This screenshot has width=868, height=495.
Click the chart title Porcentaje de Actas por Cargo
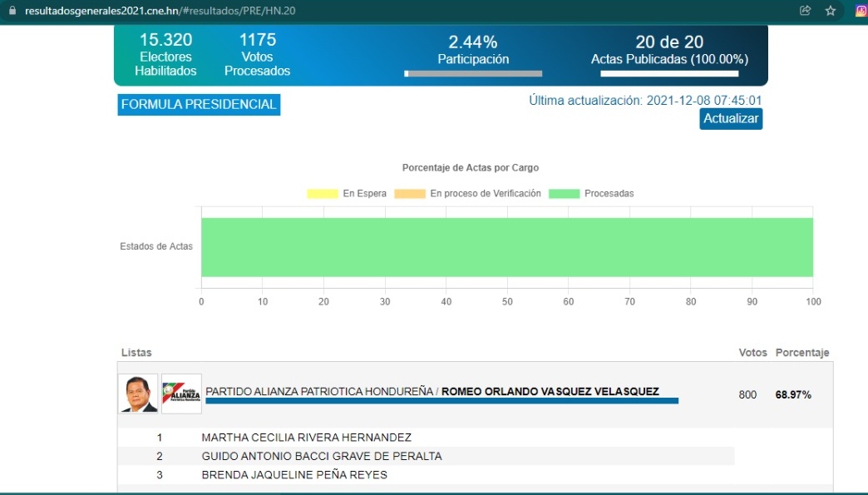(471, 168)
